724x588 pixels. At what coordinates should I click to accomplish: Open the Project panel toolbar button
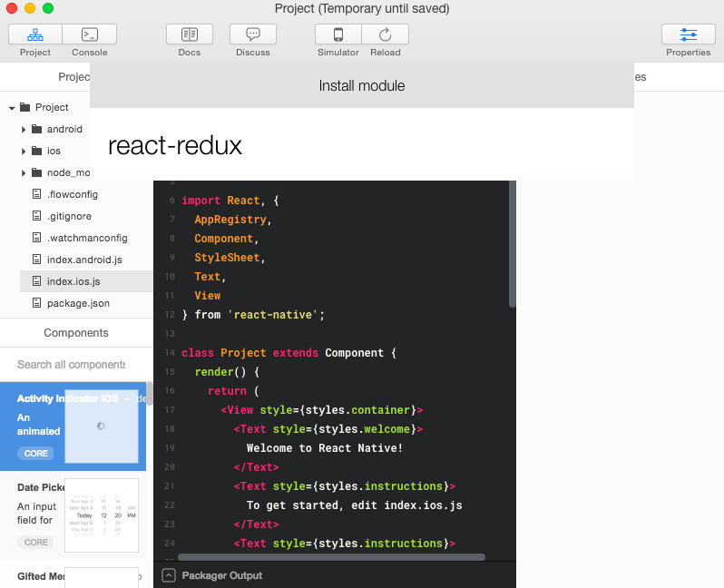35,34
